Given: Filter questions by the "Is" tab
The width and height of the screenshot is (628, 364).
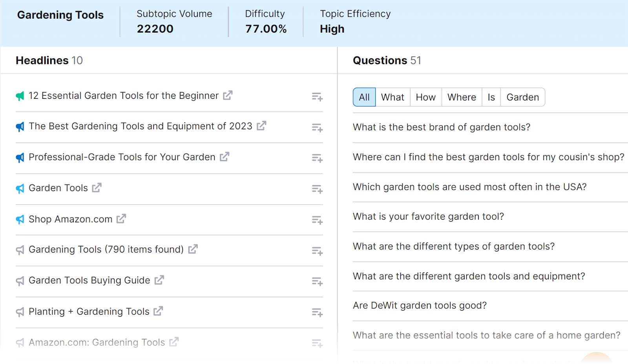Looking at the screenshot, I should pos(491,97).
